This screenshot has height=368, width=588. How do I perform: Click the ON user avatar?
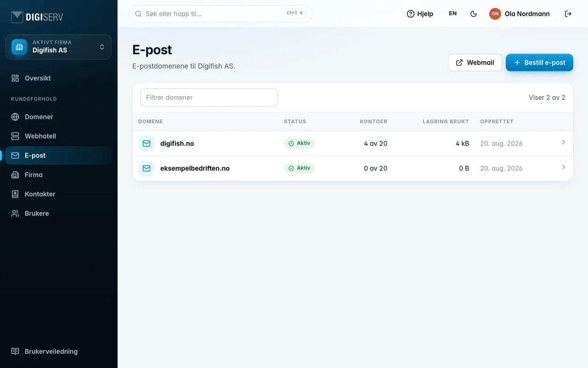point(495,14)
